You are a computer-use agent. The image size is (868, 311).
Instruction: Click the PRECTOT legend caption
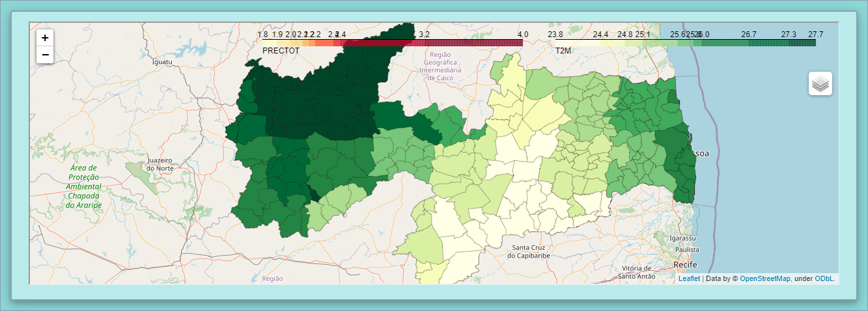coord(281,50)
